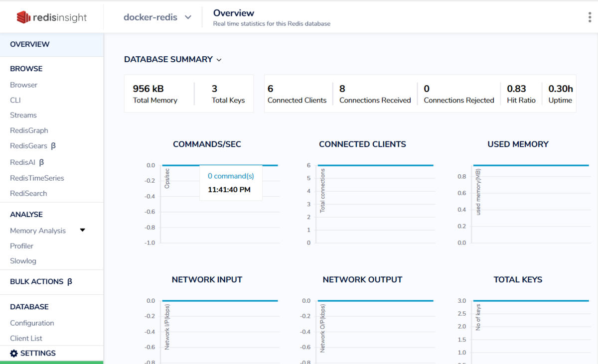The image size is (598, 364).
Task: Click the Commands/Sec chart title
Action: tap(207, 144)
